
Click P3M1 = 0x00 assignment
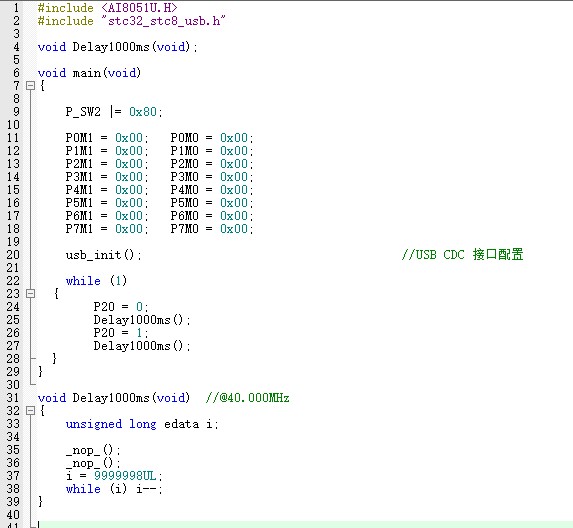tap(107, 177)
